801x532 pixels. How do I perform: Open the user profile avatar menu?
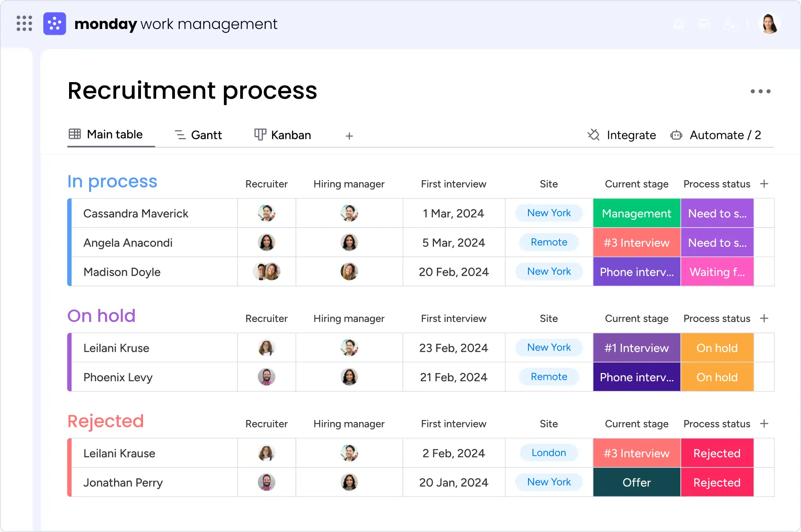pos(770,24)
